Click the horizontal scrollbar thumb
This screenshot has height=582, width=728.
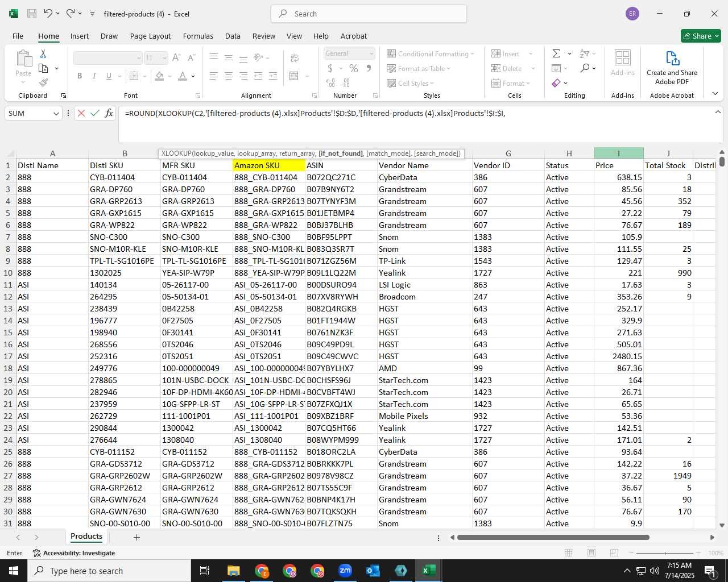click(553, 537)
